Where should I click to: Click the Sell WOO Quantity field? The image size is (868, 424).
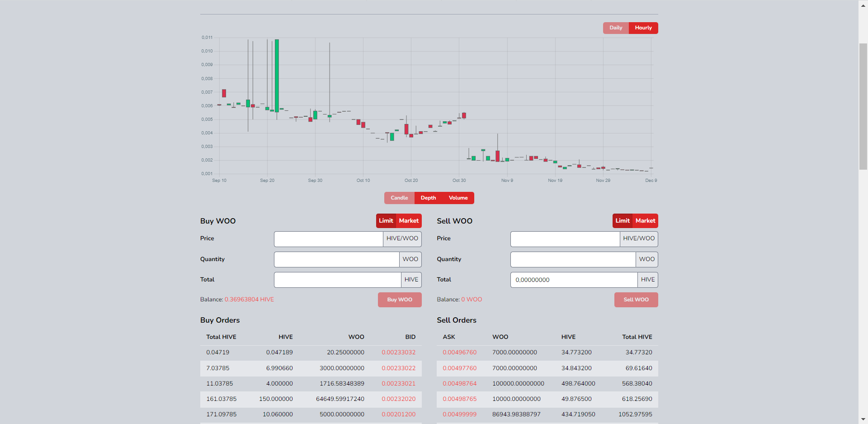click(573, 259)
